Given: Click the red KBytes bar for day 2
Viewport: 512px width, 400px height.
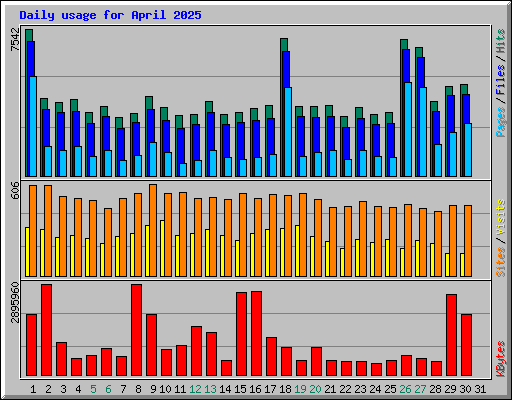Looking at the screenshot, I should click(47, 330).
